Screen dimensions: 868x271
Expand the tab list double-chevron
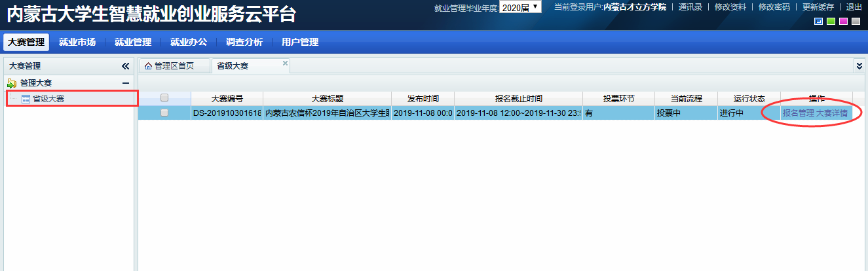click(859, 65)
